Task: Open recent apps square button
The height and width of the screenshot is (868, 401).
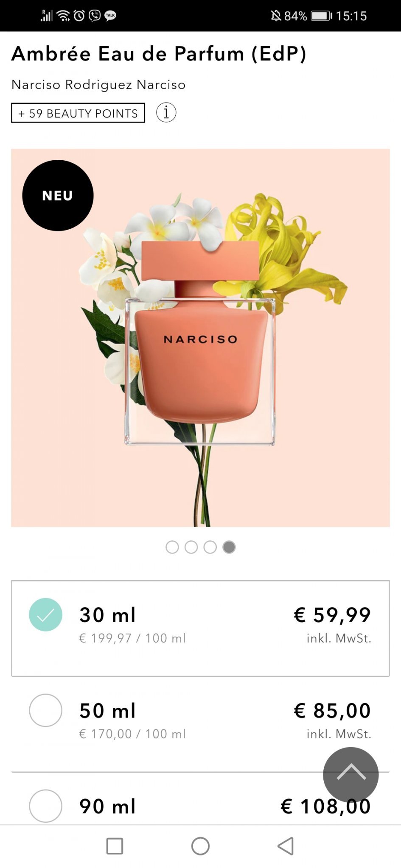Action: pyautogui.click(x=115, y=846)
